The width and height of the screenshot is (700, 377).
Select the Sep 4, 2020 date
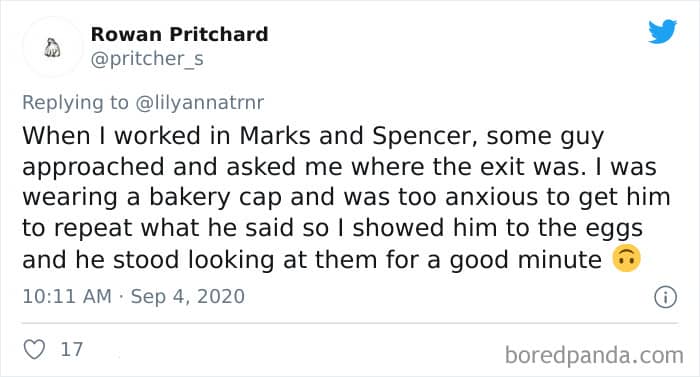[188, 297]
